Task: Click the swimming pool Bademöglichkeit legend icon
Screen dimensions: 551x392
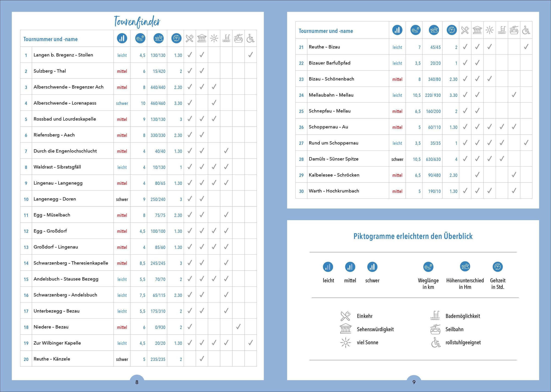Action: pos(435,316)
